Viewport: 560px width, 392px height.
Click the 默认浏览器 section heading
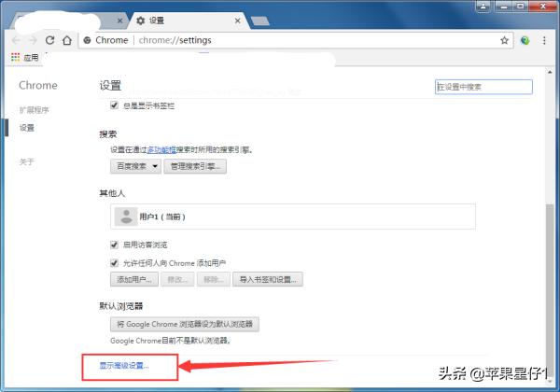[121, 306]
